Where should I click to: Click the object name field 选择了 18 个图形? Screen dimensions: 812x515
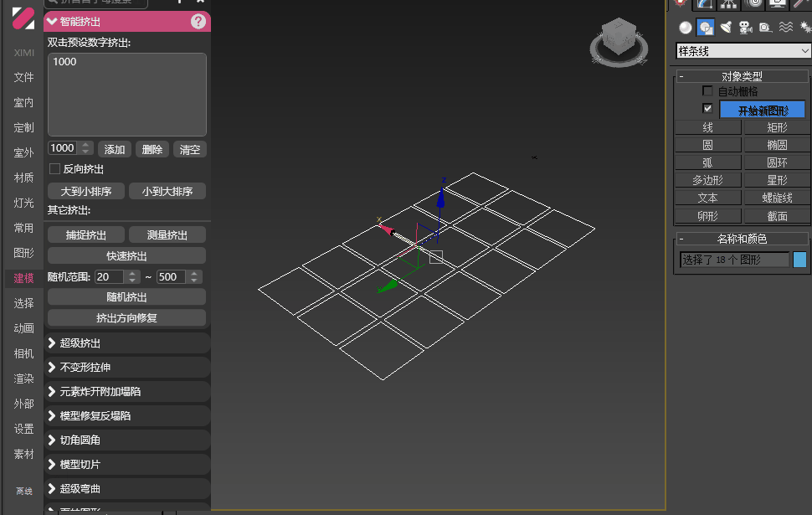coord(735,260)
